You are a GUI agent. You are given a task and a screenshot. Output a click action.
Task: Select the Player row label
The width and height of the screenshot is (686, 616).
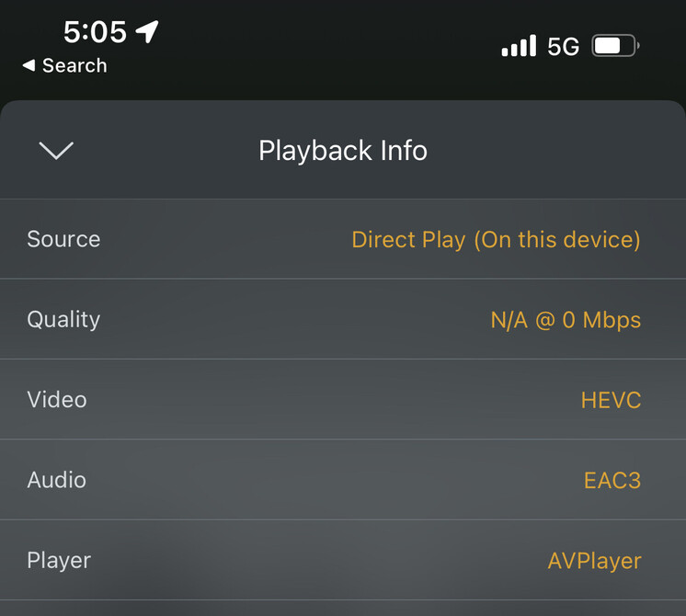coord(59,560)
